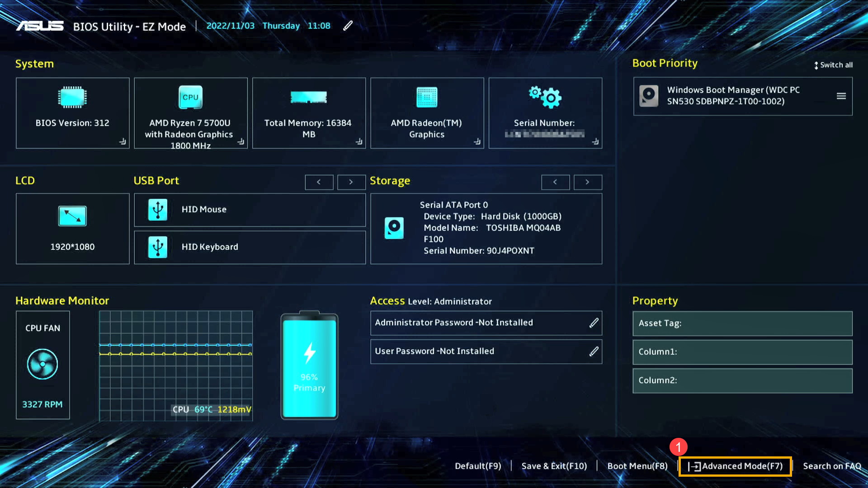Image resolution: width=868 pixels, height=488 pixels.
Task: Edit User Password with pencil icon
Action: click(x=594, y=351)
